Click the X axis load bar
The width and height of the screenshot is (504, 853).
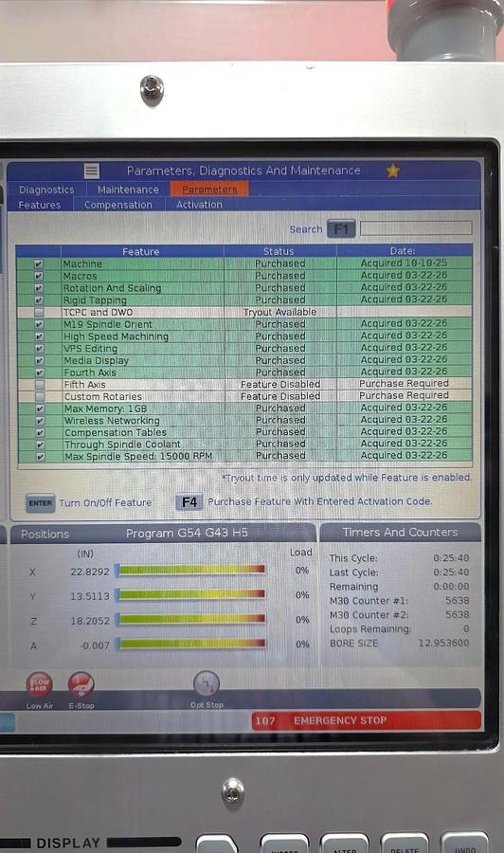point(190,570)
